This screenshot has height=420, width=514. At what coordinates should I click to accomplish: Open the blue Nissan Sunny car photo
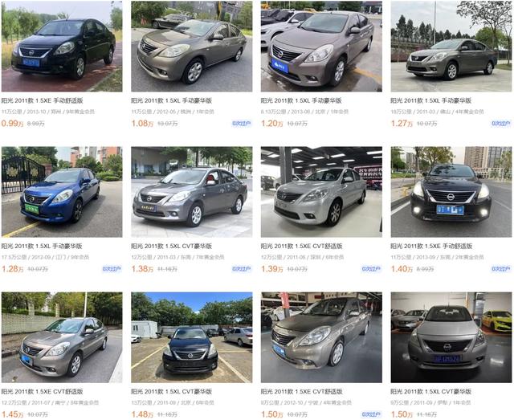pos(62,192)
